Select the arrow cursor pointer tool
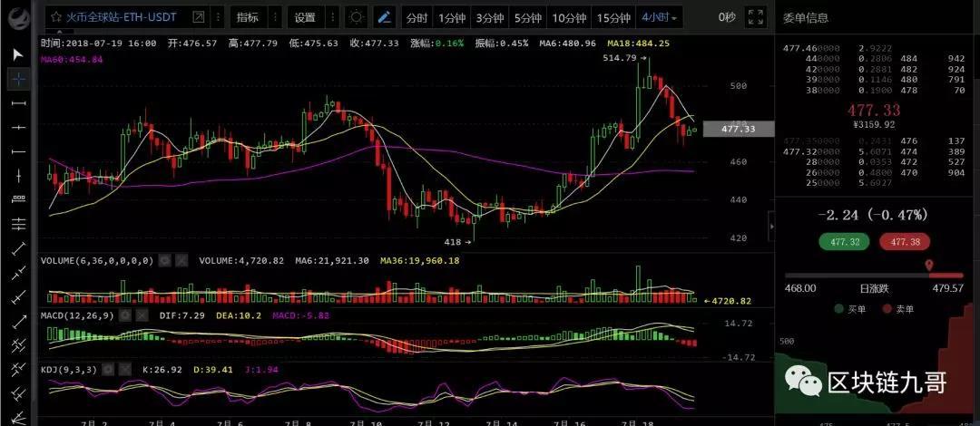The height and width of the screenshot is (426, 980). click(19, 55)
